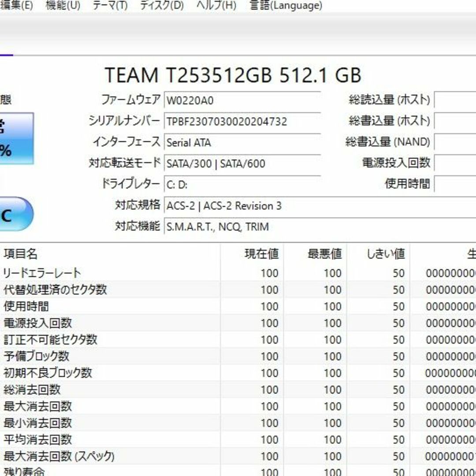Click the interface field showing Serial ATA

click(x=242, y=142)
